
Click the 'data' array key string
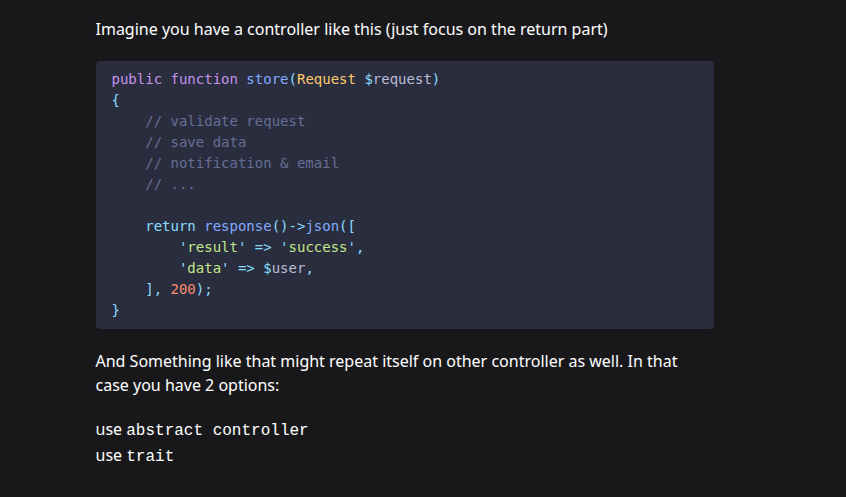point(204,268)
